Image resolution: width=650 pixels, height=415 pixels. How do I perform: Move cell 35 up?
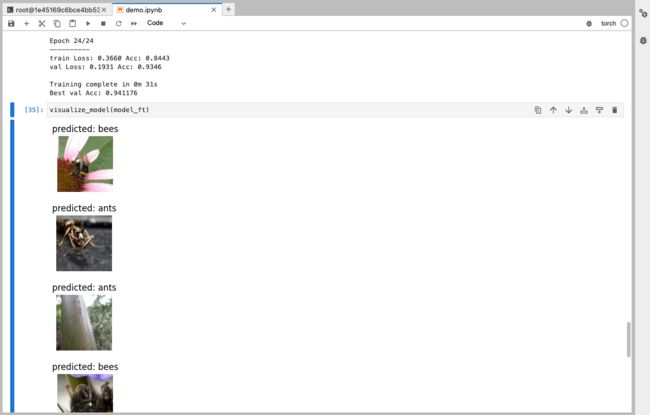(553, 110)
